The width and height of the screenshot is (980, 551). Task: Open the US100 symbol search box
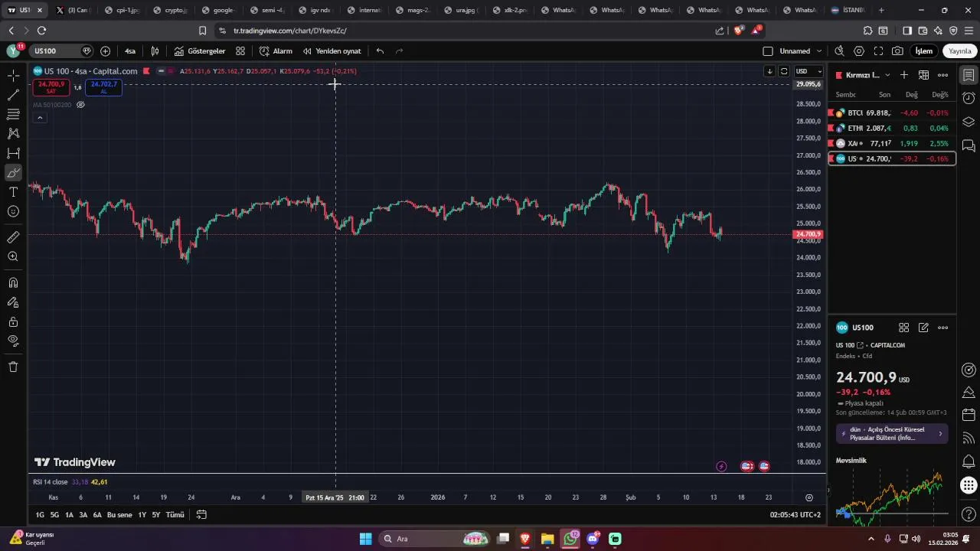coord(61,51)
